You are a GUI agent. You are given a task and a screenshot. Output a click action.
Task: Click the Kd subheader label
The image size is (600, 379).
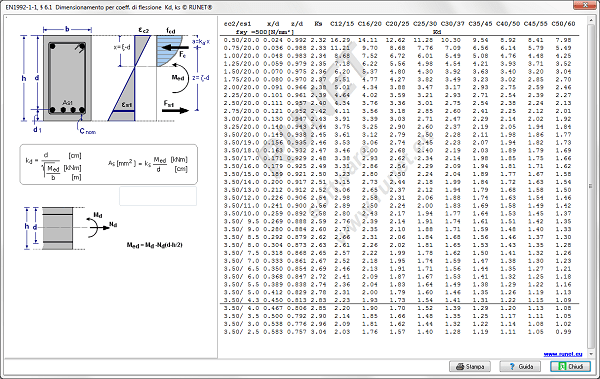[437, 32]
